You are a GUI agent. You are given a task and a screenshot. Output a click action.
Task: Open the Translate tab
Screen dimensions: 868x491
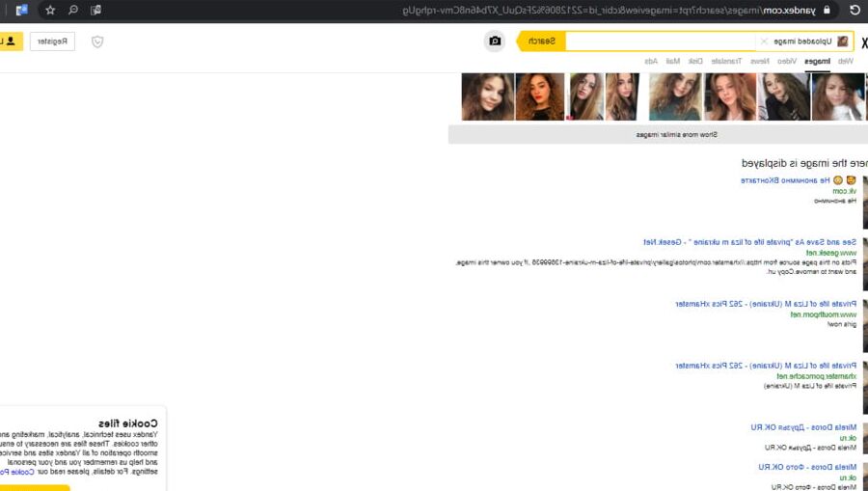tap(726, 61)
